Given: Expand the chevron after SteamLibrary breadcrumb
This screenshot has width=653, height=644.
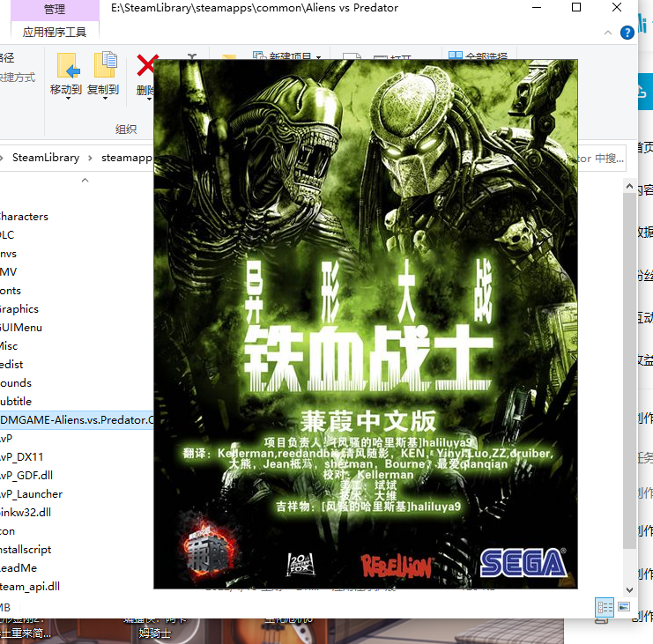Looking at the screenshot, I should pyautogui.click(x=90, y=159).
